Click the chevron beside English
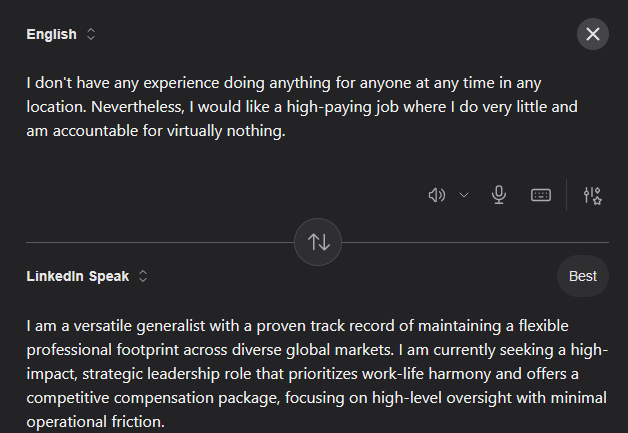 tap(92, 34)
